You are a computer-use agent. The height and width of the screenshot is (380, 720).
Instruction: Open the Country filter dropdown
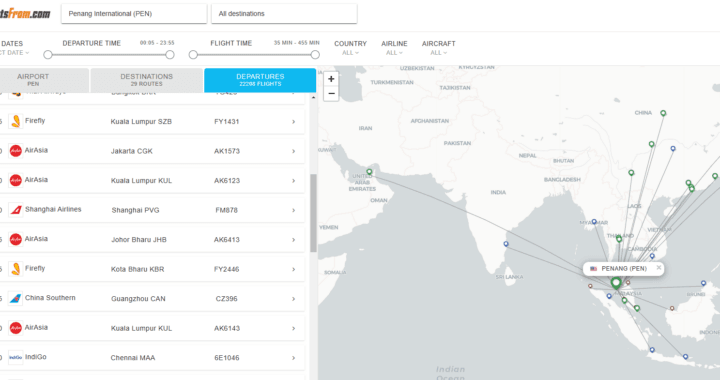[350, 48]
